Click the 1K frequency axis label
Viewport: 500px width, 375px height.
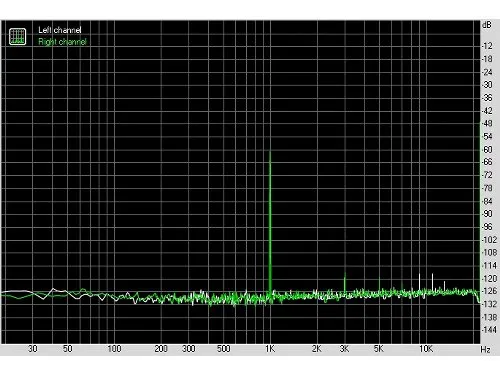tap(270, 349)
